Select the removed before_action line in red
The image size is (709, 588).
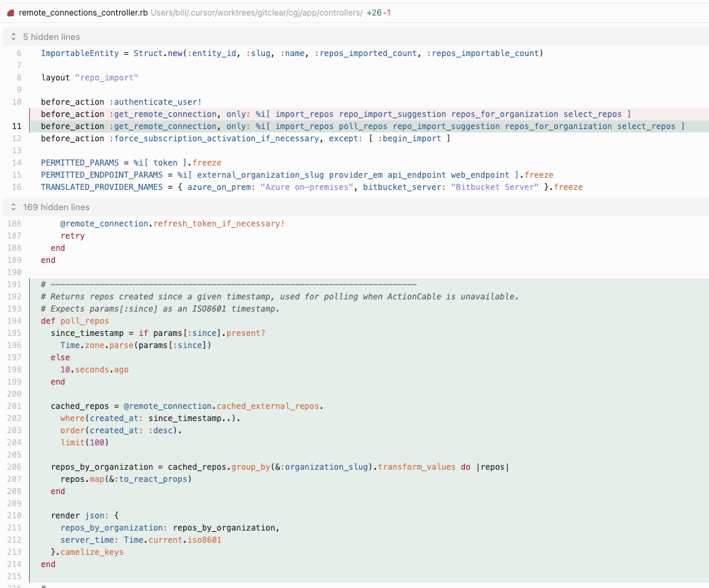pos(335,114)
